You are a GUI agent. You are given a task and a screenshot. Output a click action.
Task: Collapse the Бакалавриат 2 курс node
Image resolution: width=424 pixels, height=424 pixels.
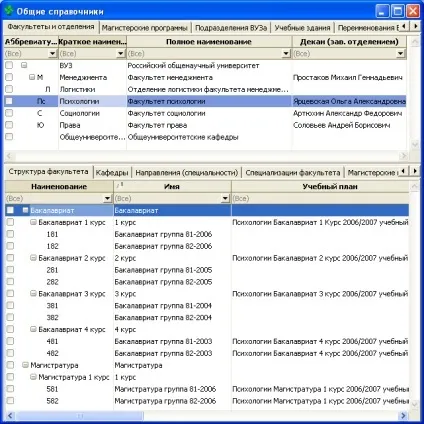click(33, 258)
